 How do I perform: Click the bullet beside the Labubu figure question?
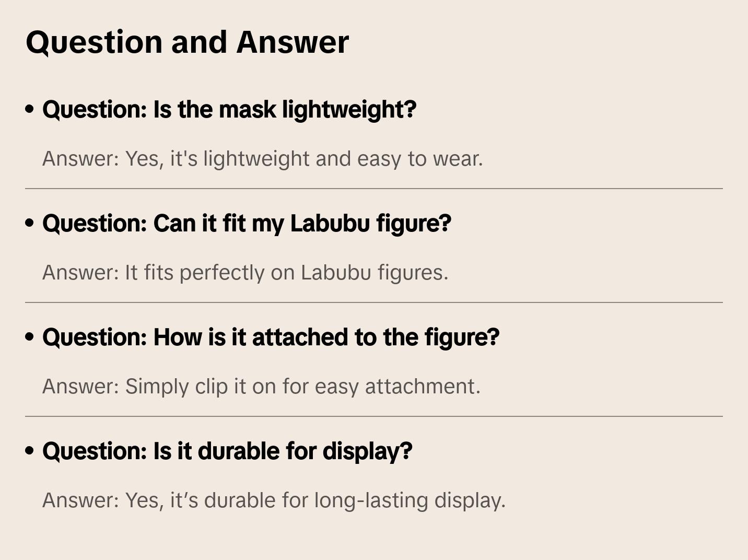click(x=30, y=223)
